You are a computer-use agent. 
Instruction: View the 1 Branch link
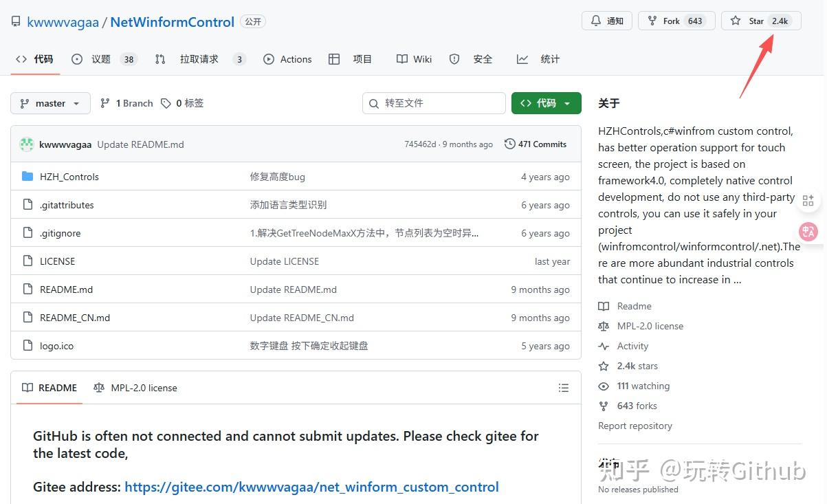point(126,103)
